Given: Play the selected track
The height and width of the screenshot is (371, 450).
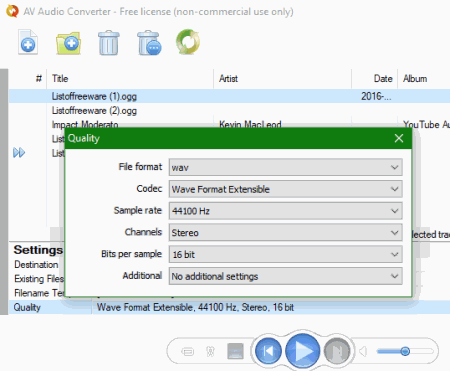Looking at the screenshot, I should [302, 351].
